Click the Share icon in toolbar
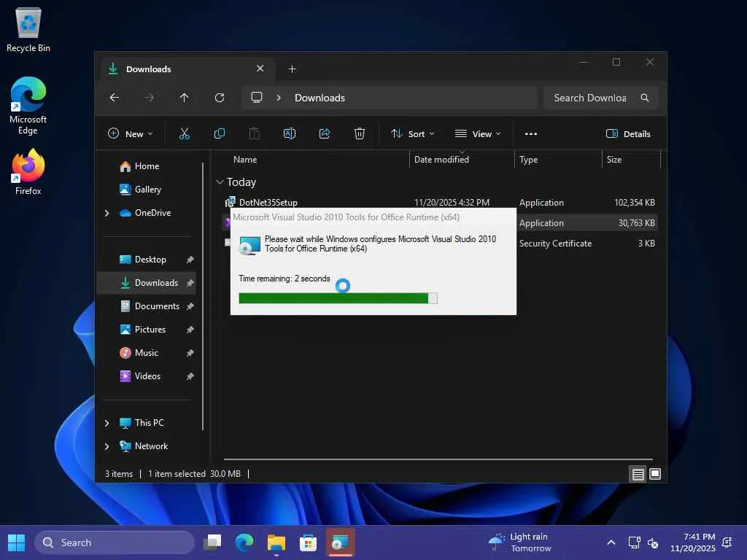The width and height of the screenshot is (747, 560). (325, 134)
